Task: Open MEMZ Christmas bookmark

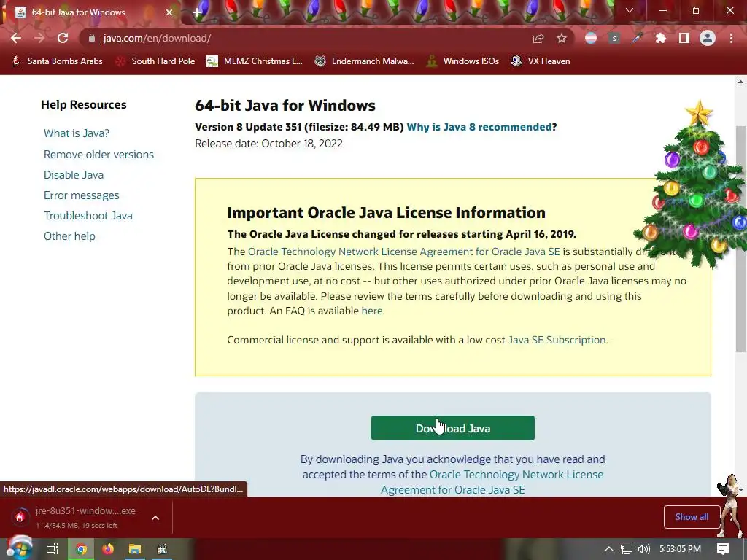Action: click(255, 61)
